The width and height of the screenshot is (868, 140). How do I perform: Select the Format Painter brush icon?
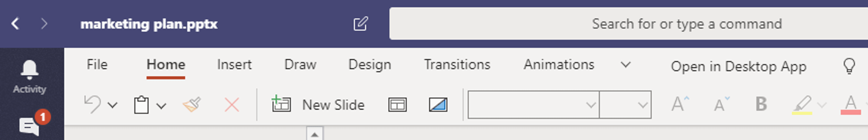pos(192,105)
